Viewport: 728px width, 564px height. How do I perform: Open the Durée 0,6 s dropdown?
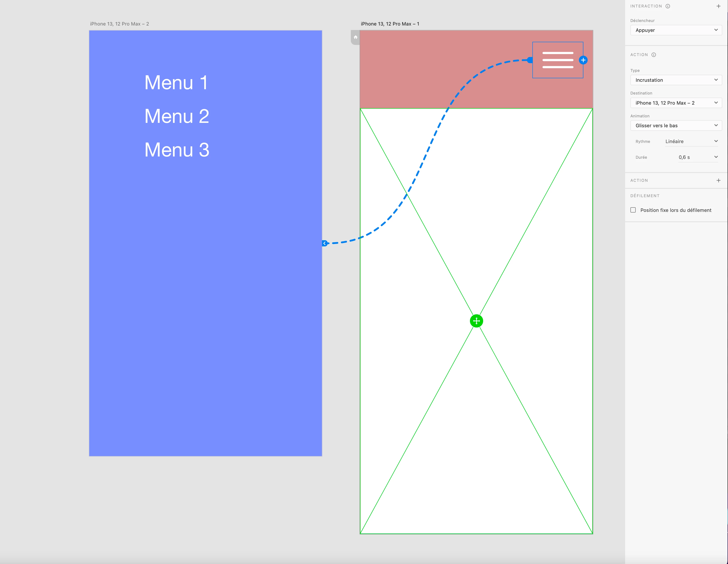pos(698,157)
